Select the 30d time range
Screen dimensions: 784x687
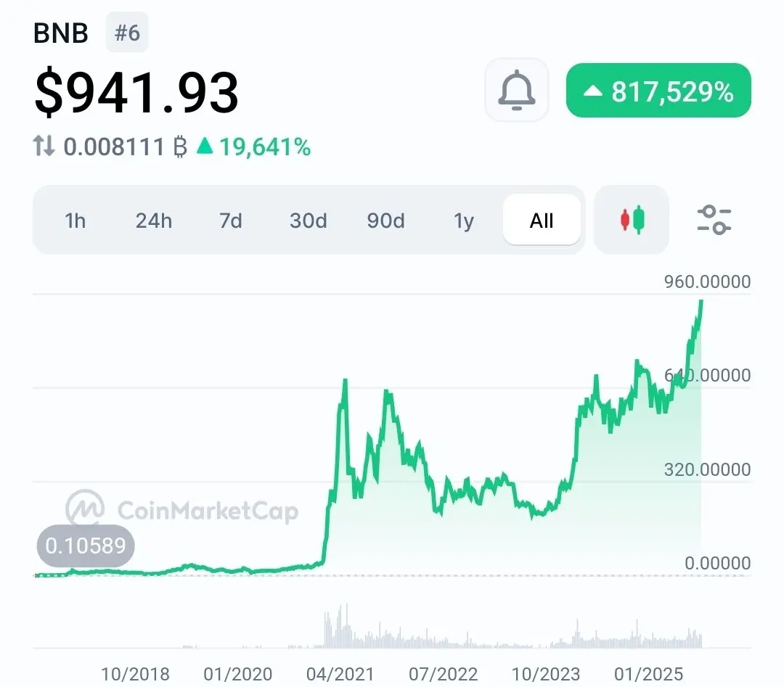(x=308, y=221)
